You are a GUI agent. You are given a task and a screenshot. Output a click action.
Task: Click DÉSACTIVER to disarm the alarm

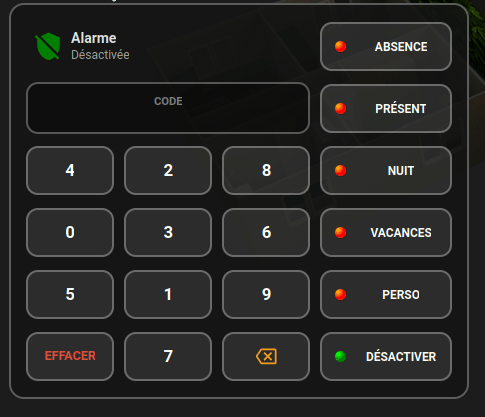pos(386,357)
